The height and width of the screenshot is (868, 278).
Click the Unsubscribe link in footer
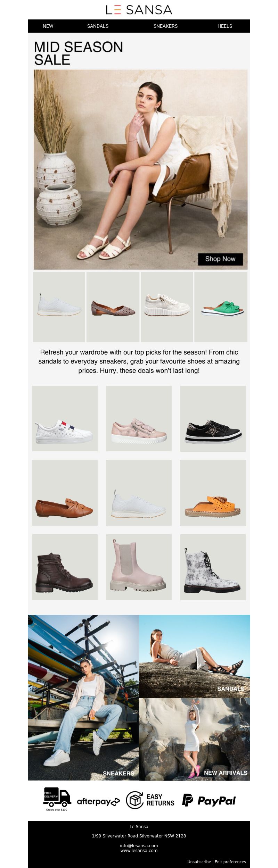coord(199,862)
